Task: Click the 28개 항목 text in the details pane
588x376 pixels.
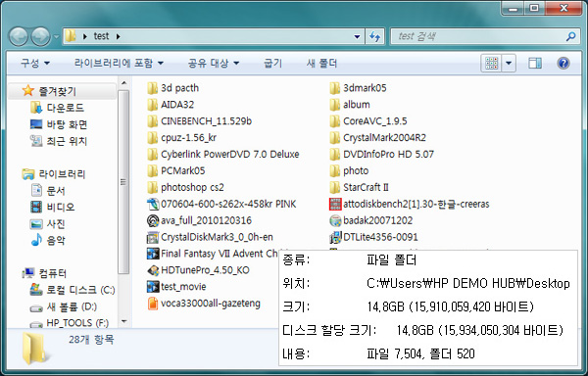Action: tap(91, 340)
